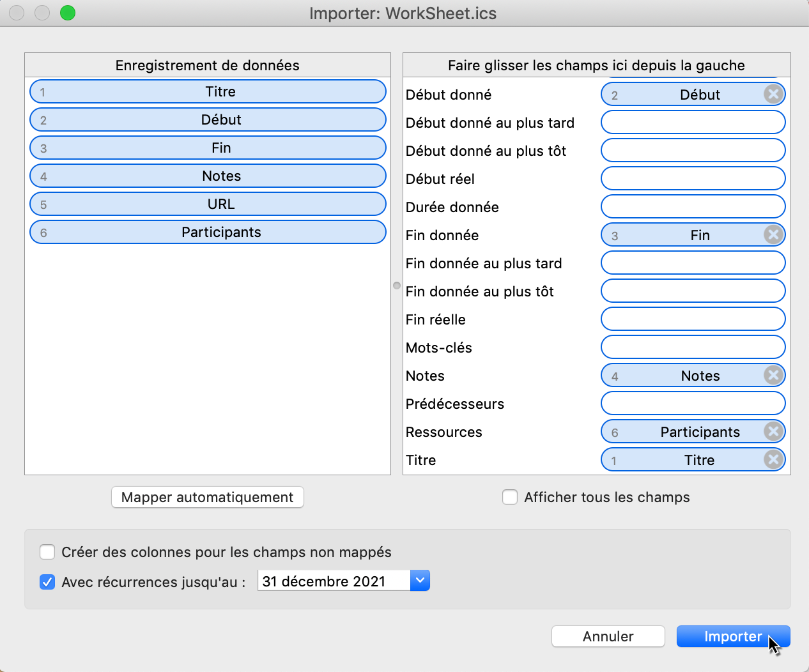The image size is (809, 672).
Task: Click the 31 décembre 2021 date field
Action: (x=332, y=581)
